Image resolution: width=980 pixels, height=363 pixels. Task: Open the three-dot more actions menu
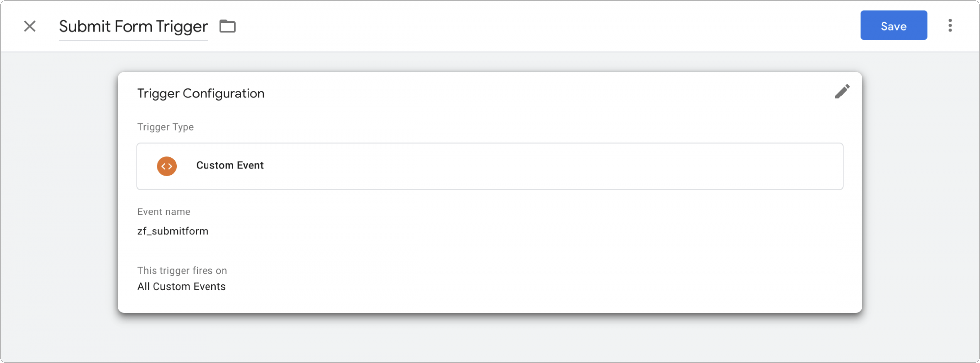click(x=950, y=25)
